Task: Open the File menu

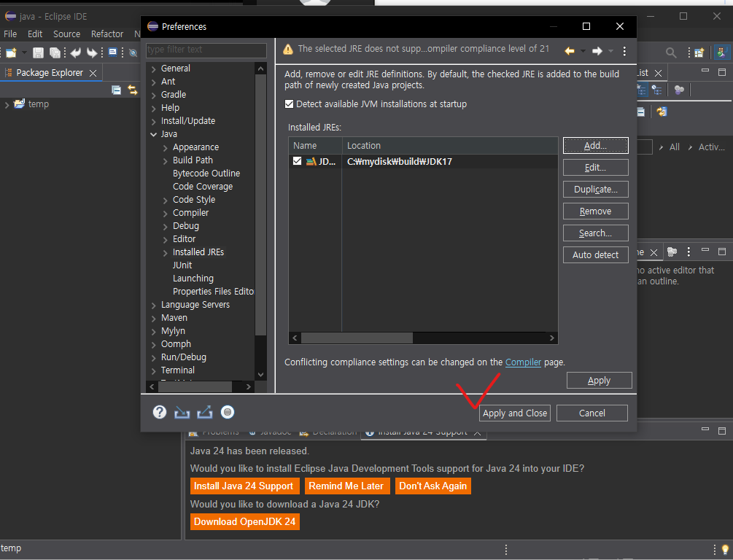Action: (x=10, y=34)
